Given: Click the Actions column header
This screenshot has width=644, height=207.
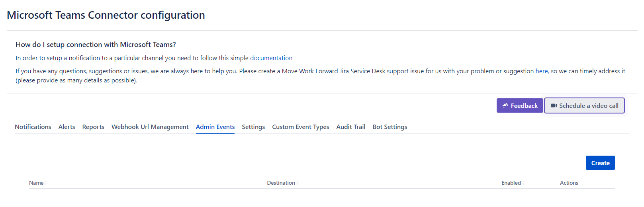Looking at the screenshot, I should tap(569, 183).
